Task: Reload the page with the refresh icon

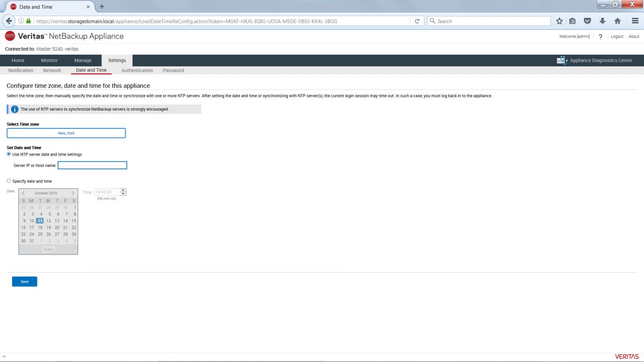Action: click(x=417, y=21)
